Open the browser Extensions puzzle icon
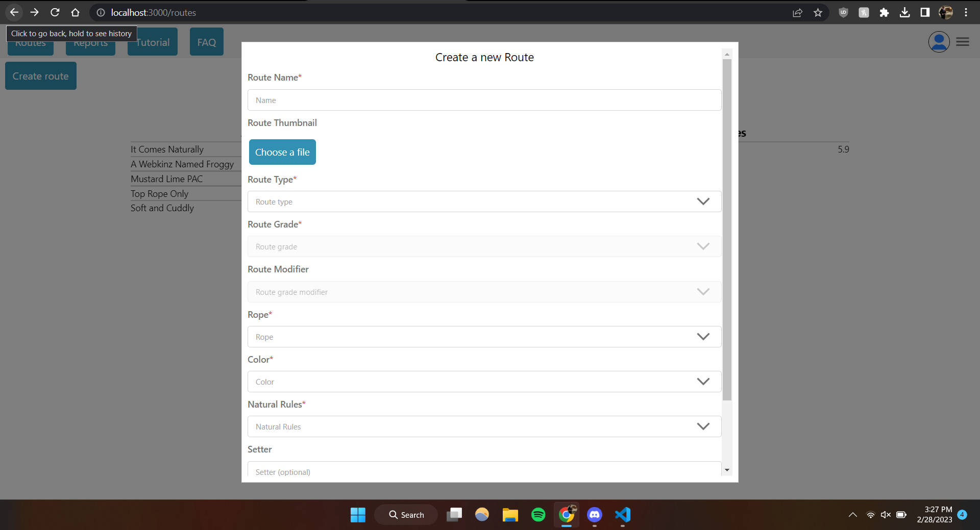This screenshot has width=980, height=530. pyautogui.click(x=884, y=12)
